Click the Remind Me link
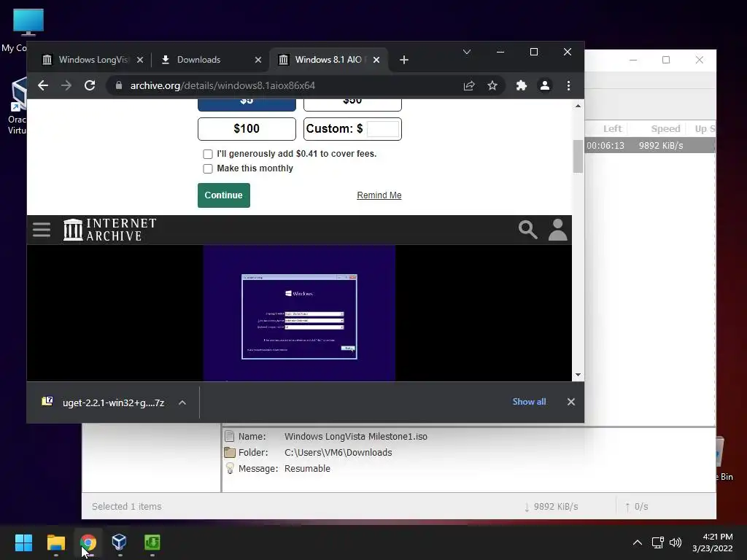Screen dimensions: 747x560 379,195
